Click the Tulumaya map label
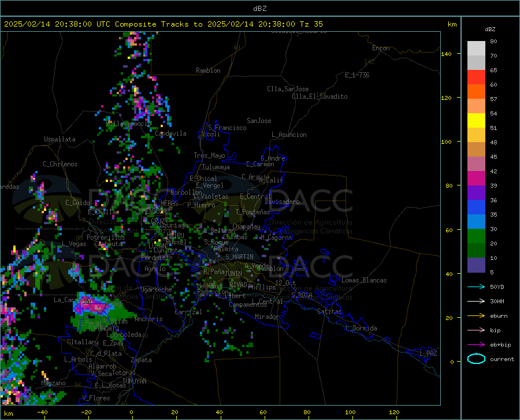520x420 pixels. pyautogui.click(x=216, y=167)
